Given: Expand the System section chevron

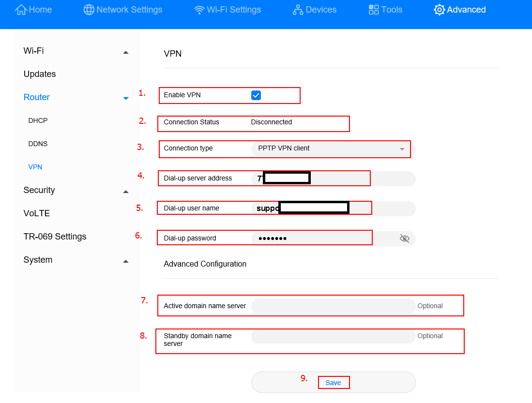Looking at the screenshot, I should click(x=125, y=261).
